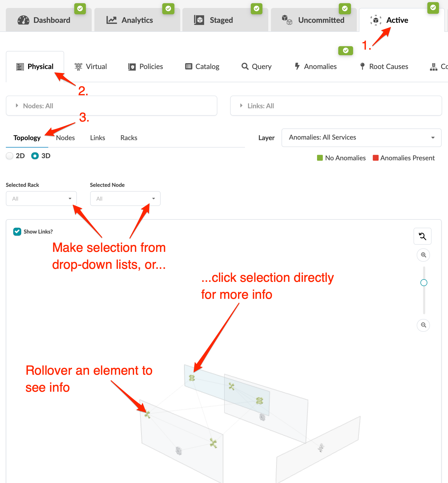Open the Racks sub-tab
This screenshot has width=448, height=483.
pyautogui.click(x=129, y=138)
